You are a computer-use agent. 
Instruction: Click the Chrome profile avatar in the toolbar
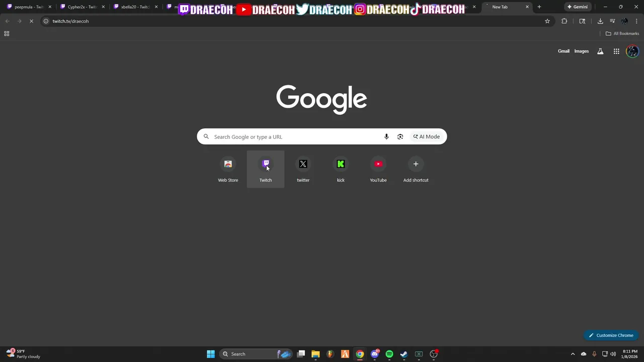click(x=624, y=21)
